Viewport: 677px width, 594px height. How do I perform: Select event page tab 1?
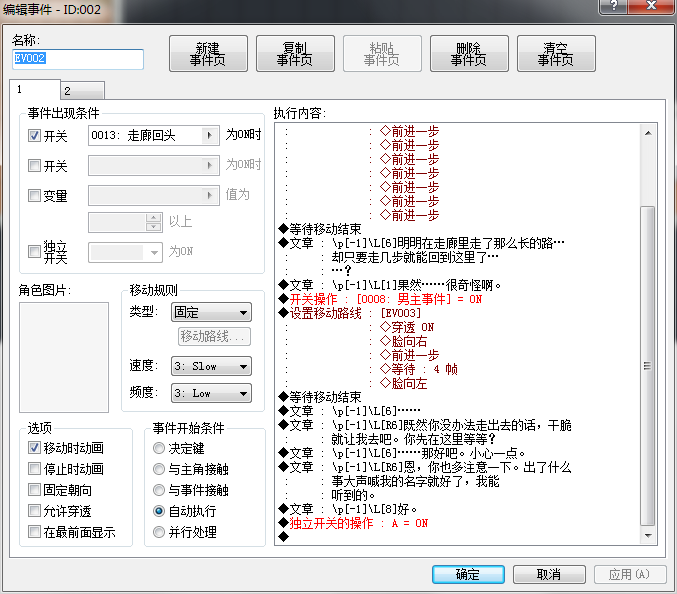click(35, 89)
